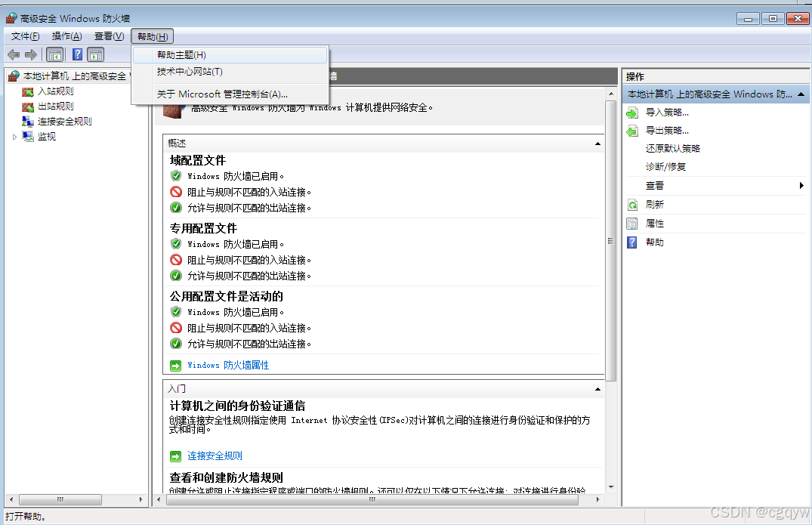Click the Forward arrow toolbar icon
Screen dimensions: 812x525
coord(31,54)
